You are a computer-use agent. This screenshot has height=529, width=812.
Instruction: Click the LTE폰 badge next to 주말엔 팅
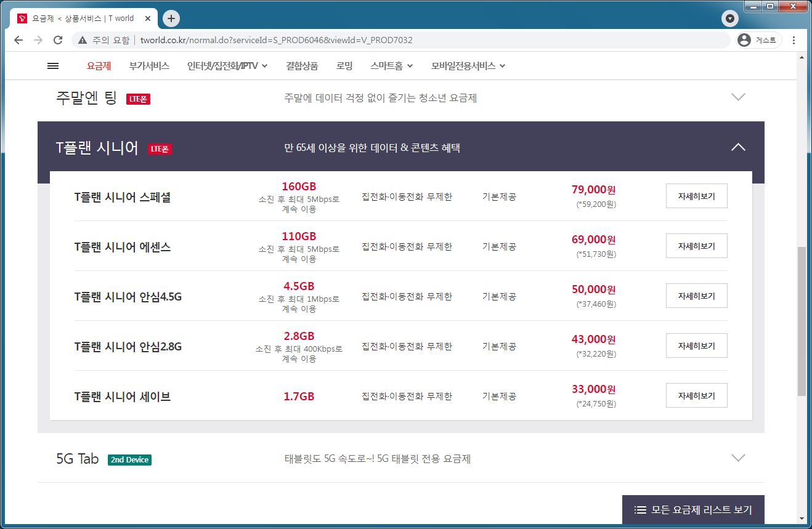coord(139,99)
